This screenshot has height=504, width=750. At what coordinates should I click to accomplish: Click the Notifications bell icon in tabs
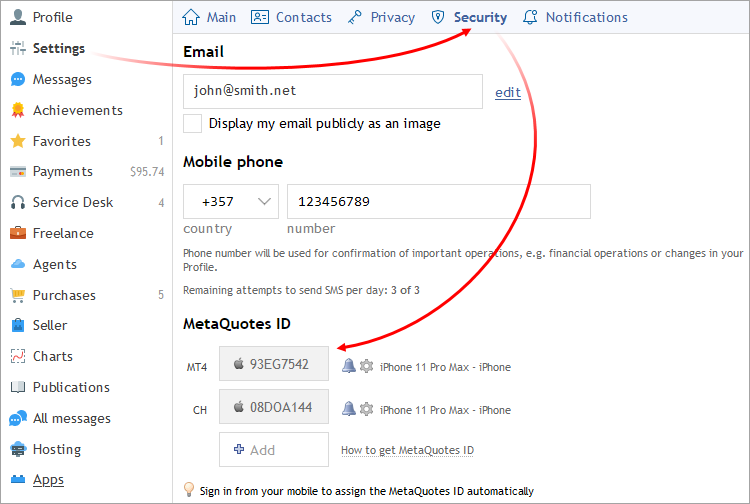click(530, 17)
